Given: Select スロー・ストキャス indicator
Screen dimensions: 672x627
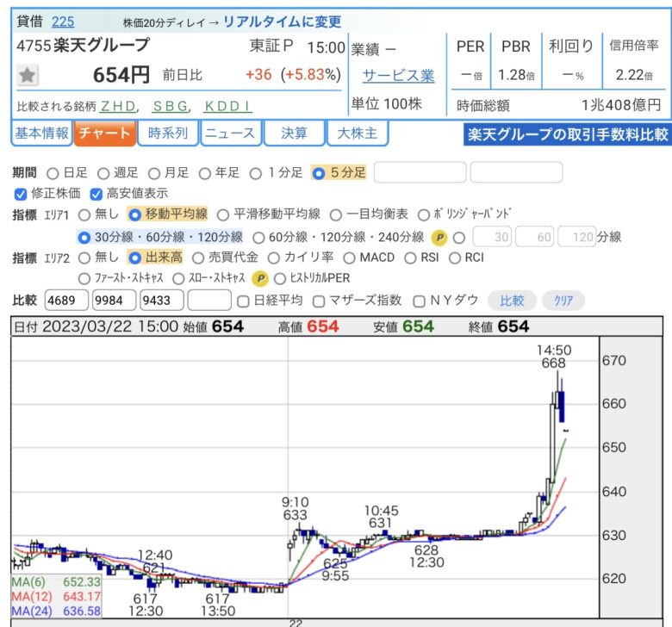Looking at the screenshot, I should (178, 279).
